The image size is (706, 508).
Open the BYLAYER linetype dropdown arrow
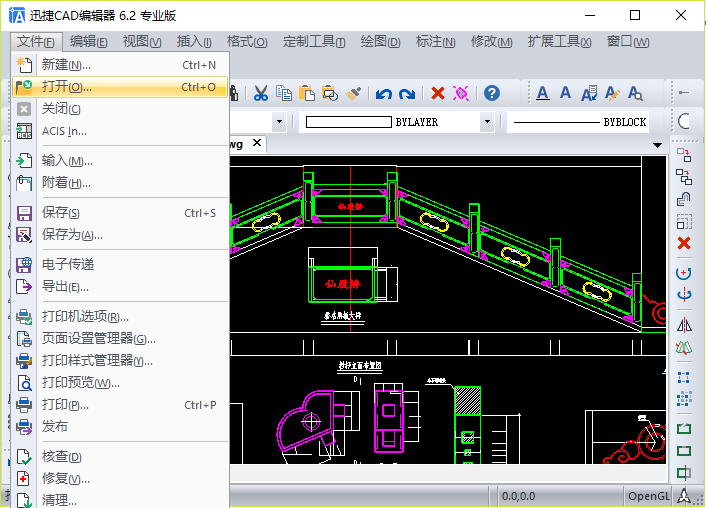(x=487, y=122)
